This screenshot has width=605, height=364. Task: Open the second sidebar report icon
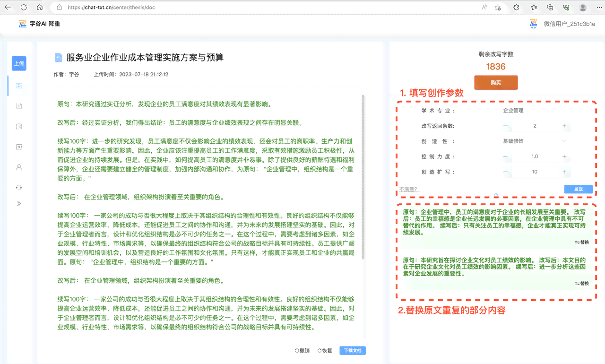19,106
